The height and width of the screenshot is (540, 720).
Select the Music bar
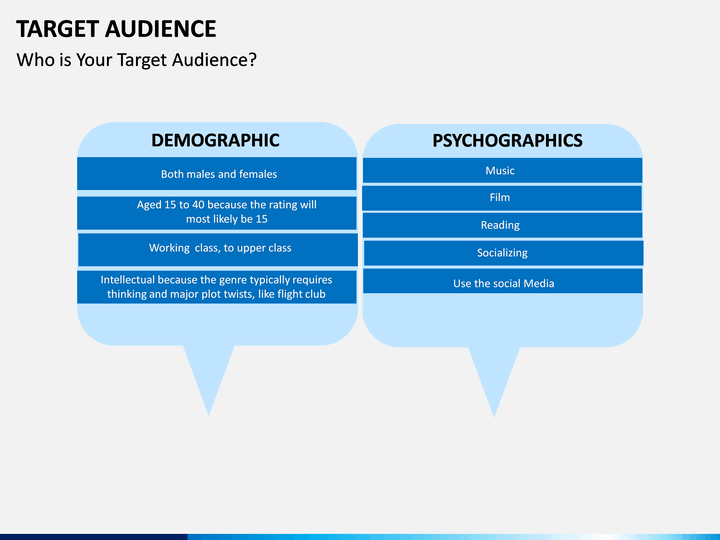pos(502,170)
